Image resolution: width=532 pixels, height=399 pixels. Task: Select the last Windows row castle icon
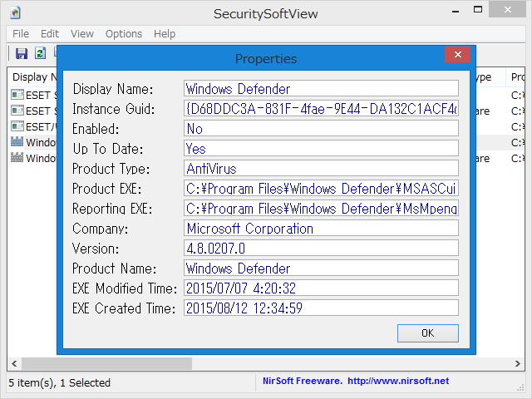coord(17,158)
